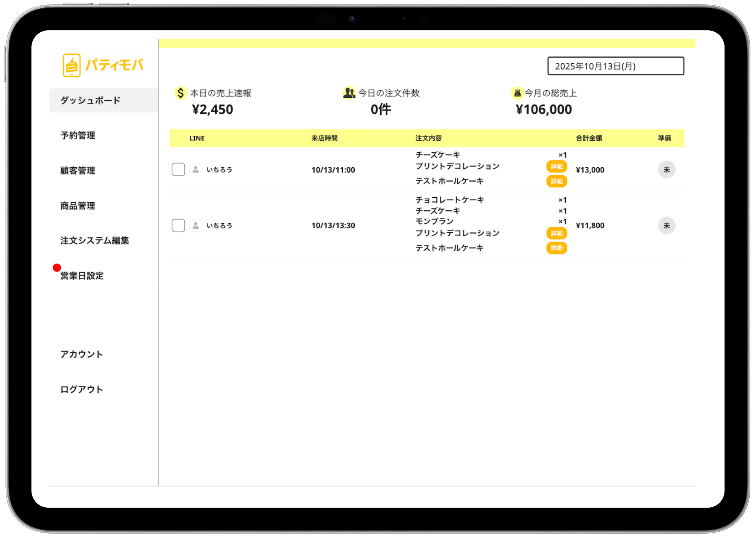Check the box for the 10/13/11:00 order
Viewport: 756px width, 538px height.
[178, 170]
